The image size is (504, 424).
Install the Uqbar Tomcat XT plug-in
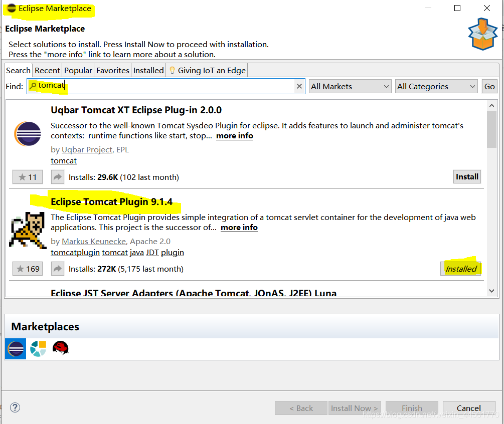point(467,176)
